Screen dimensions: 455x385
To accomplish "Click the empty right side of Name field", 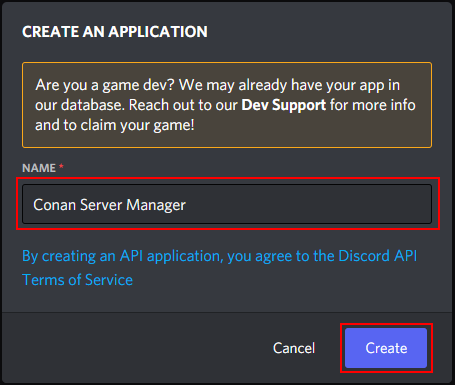I will [x=308, y=204].
